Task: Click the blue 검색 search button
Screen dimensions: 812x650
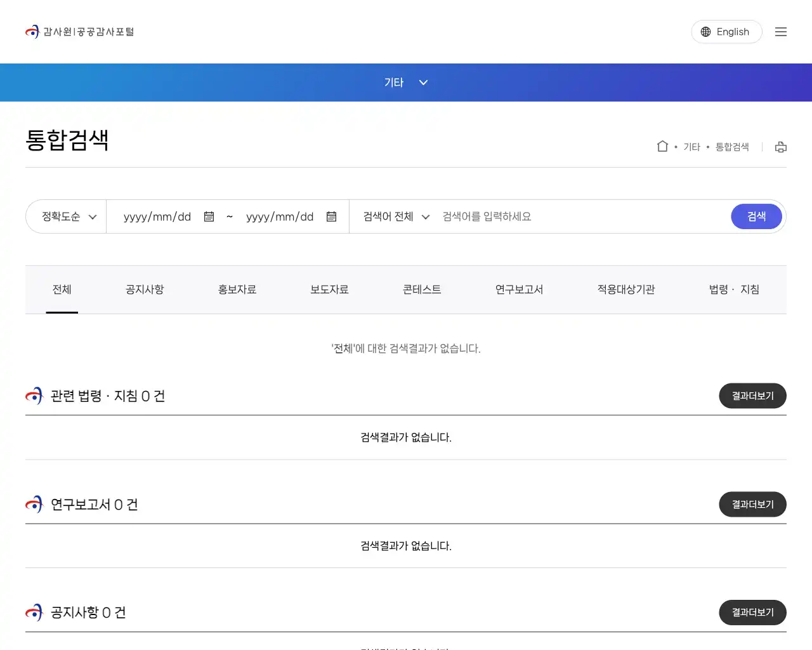Action: coord(756,216)
